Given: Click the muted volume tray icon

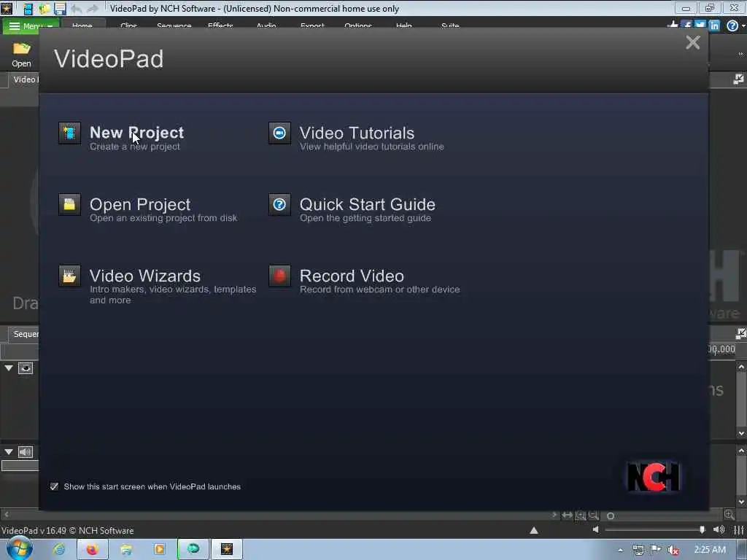Looking at the screenshot, I should pyautogui.click(x=673, y=550).
